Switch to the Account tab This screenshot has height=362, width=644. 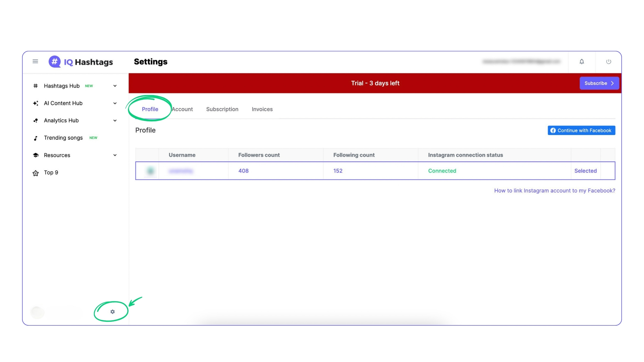(x=182, y=109)
